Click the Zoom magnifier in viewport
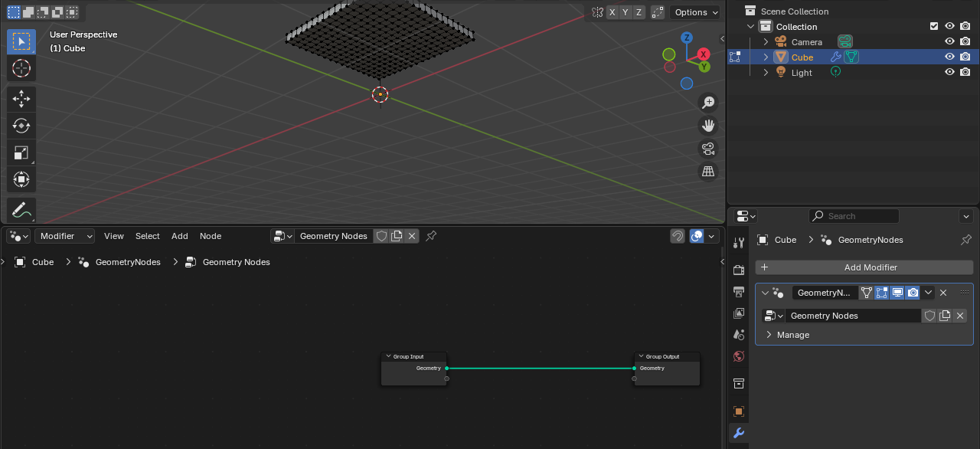 pos(708,103)
